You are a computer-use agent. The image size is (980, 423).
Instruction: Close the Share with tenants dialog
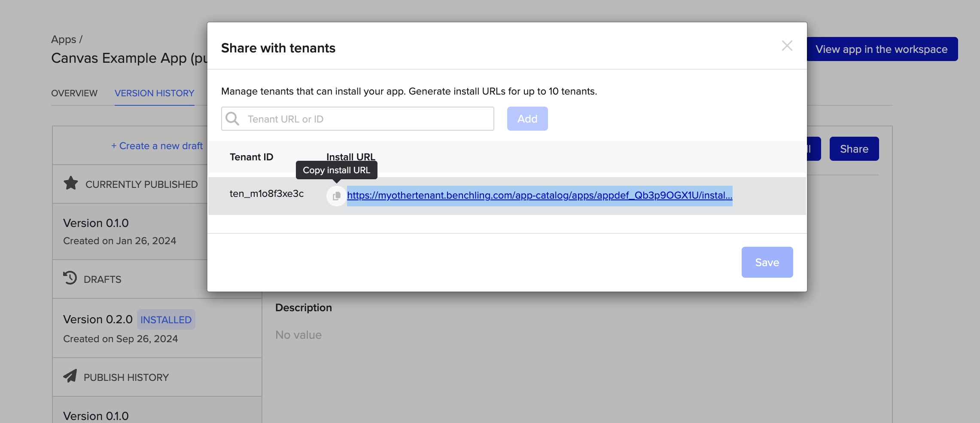tap(787, 46)
